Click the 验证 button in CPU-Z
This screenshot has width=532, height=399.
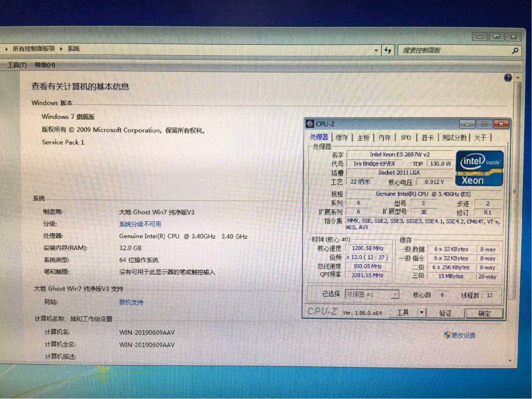[x=445, y=313]
